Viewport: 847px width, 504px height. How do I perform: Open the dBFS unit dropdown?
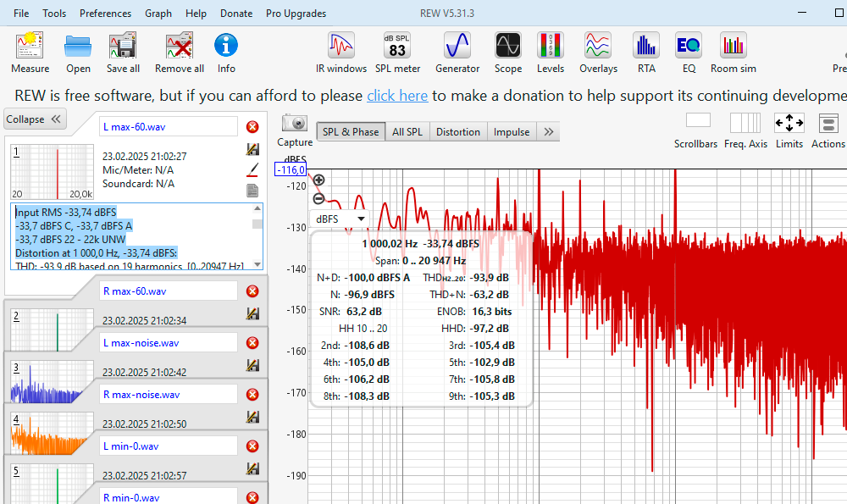pyautogui.click(x=340, y=219)
